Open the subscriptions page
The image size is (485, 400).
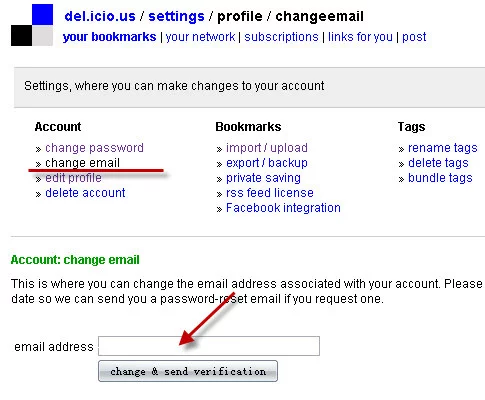coord(281,37)
